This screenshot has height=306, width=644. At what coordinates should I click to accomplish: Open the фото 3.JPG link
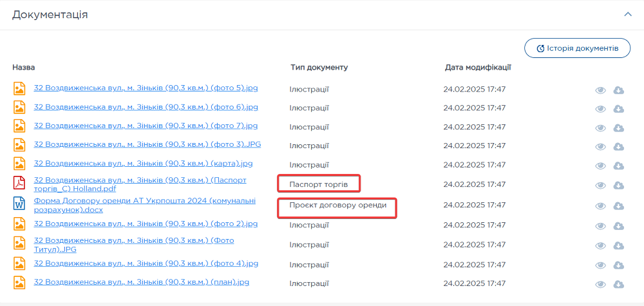point(147,144)
